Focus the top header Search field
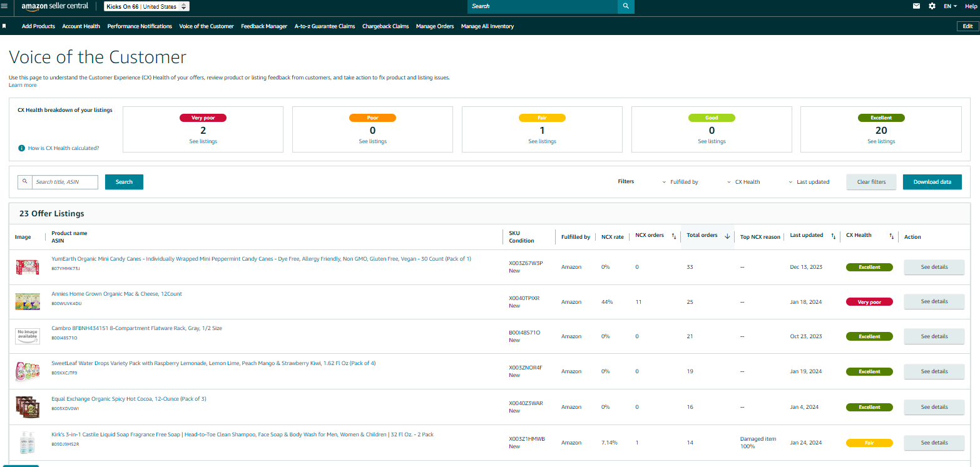This screenshot has width=980, height=467. [543, 6]
